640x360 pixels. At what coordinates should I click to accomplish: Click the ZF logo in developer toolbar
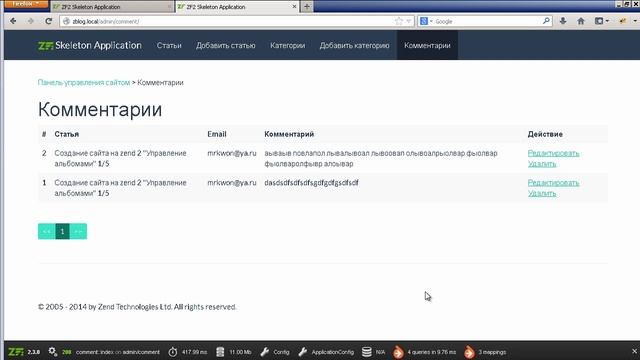[x=16, y=352]
